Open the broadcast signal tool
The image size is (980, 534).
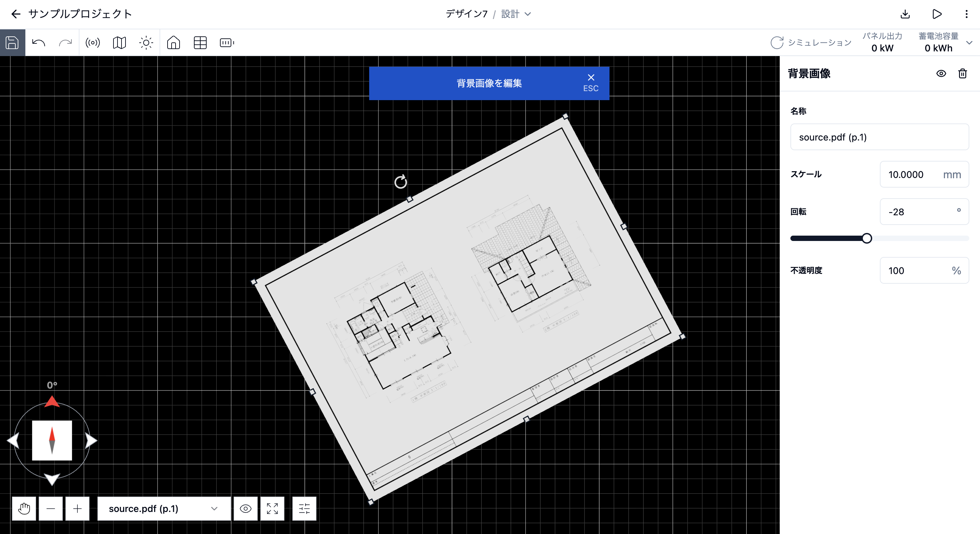click(92, 43)
